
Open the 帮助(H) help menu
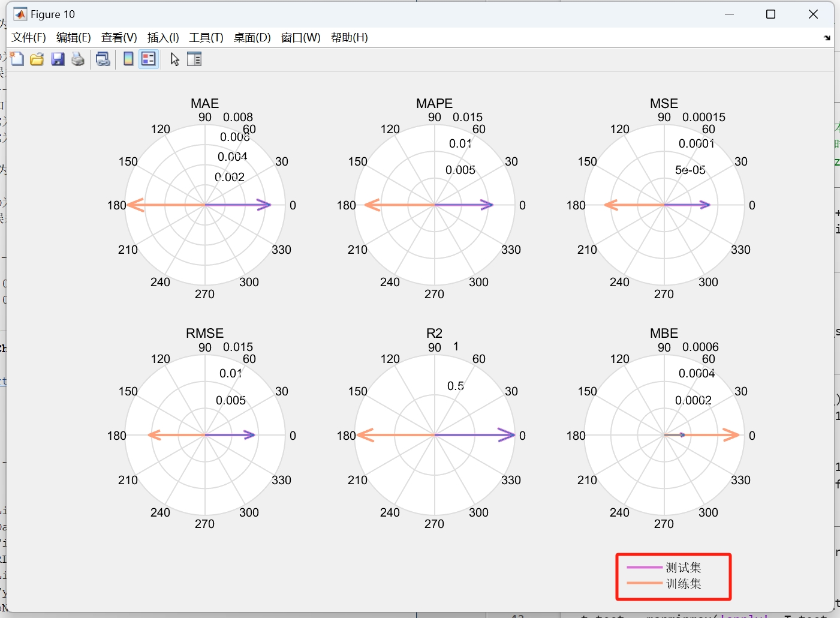350,37
